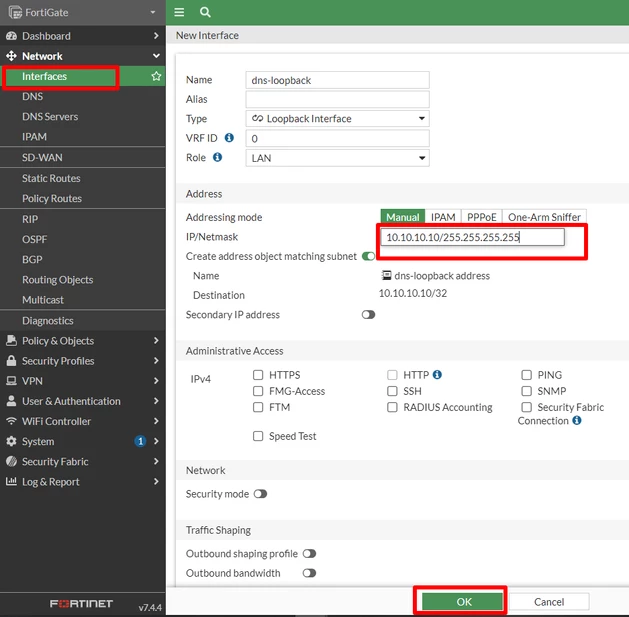629x617 pixels.
Task: Click the System notification badge
Action: (140, 441)
